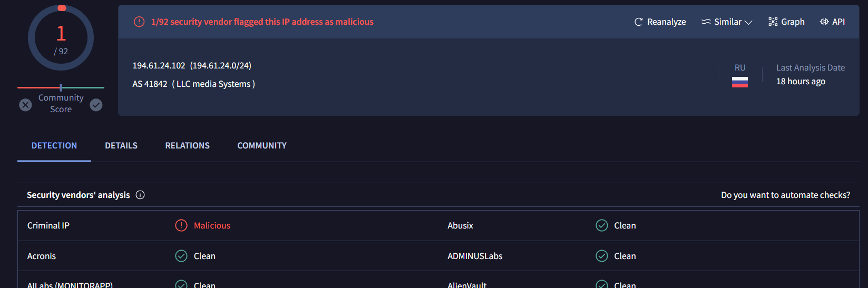This screenshot has height=288, width=868.
Task: Click 'Do you want to automate checks?' link
Action: [x=785, y=195]
